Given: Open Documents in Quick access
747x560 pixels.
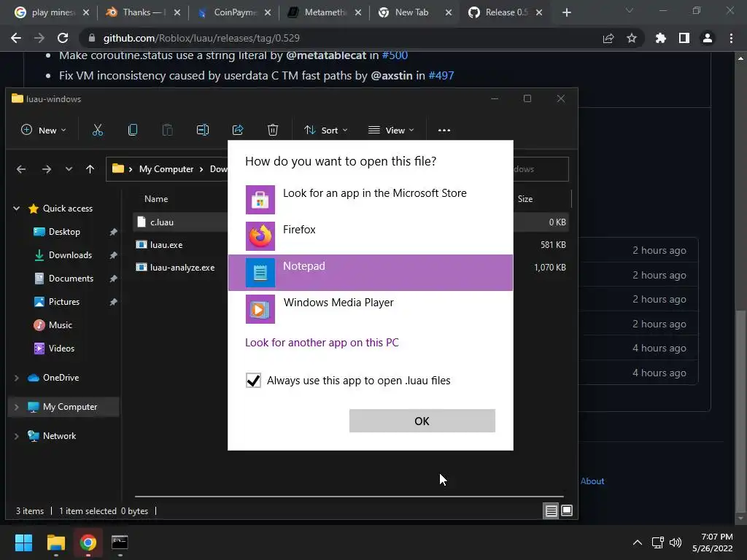Looking at the screenshot, I should click(x=71, y=279).
